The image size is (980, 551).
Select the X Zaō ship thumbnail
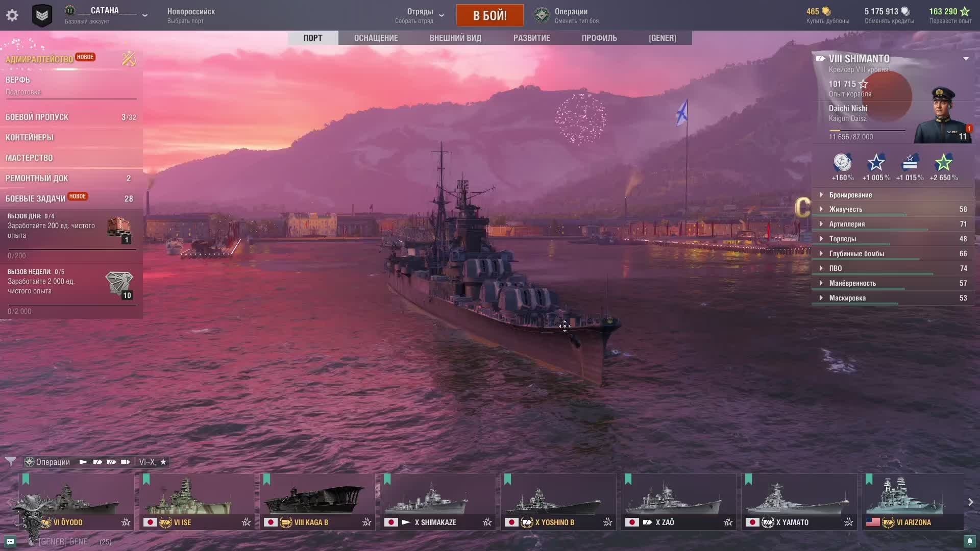(678, 502)
